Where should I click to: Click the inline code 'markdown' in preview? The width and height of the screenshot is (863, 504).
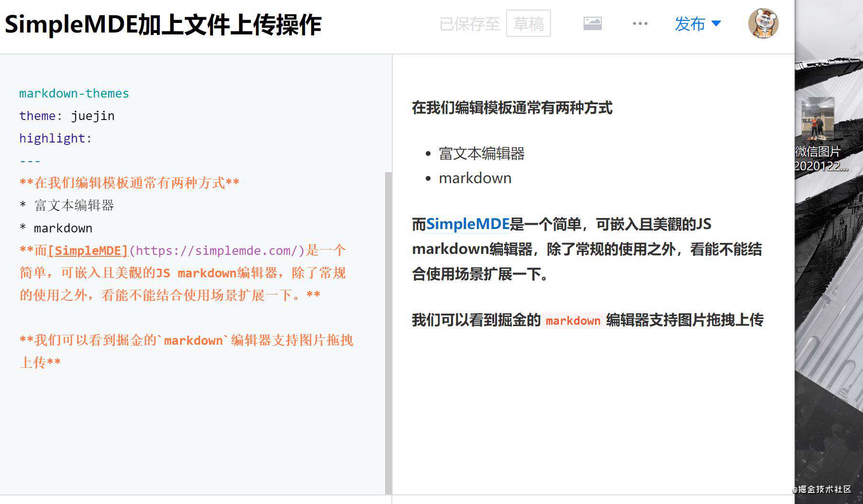click(x=573, y=321)
